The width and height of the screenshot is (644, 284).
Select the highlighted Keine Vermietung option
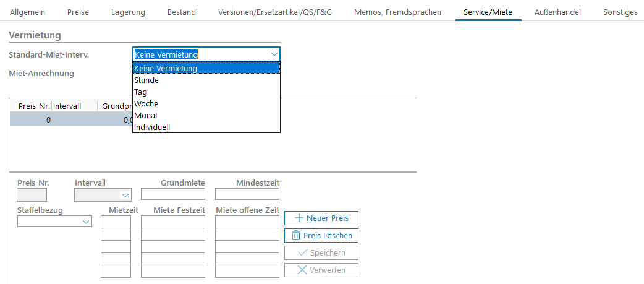click(x=166, y=69)
